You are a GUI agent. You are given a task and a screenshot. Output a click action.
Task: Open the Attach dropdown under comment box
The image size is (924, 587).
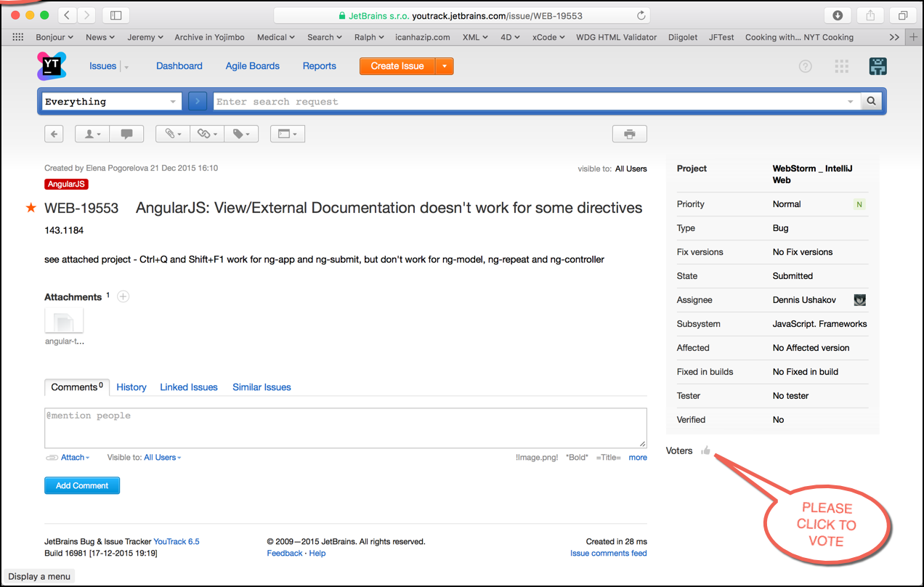75,458
